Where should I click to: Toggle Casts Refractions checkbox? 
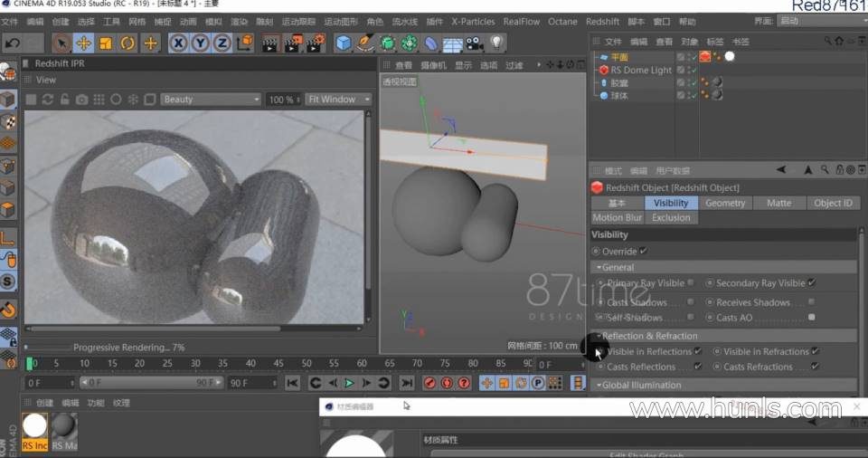point(815,366)
